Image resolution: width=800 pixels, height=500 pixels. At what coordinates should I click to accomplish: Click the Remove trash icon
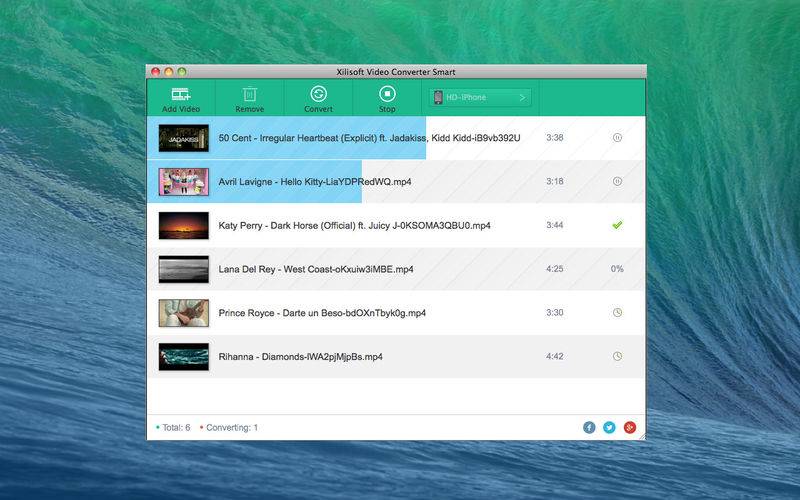[x=249, y=94]
